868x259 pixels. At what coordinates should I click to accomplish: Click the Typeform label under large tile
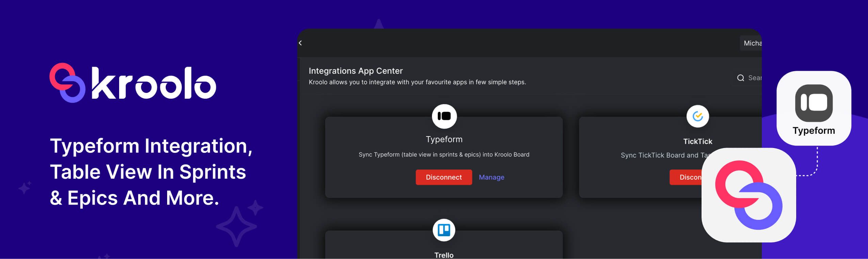(814, 131)
